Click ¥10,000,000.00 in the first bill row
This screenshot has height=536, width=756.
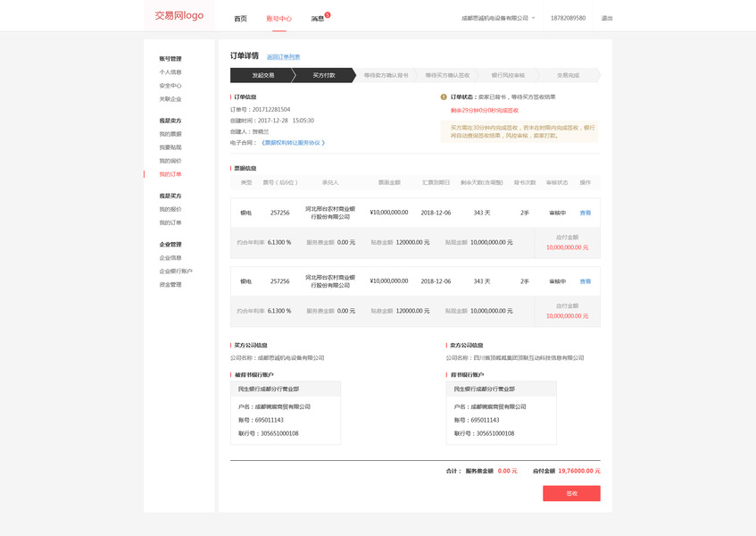pyautogui.click(x=388, y=213)
